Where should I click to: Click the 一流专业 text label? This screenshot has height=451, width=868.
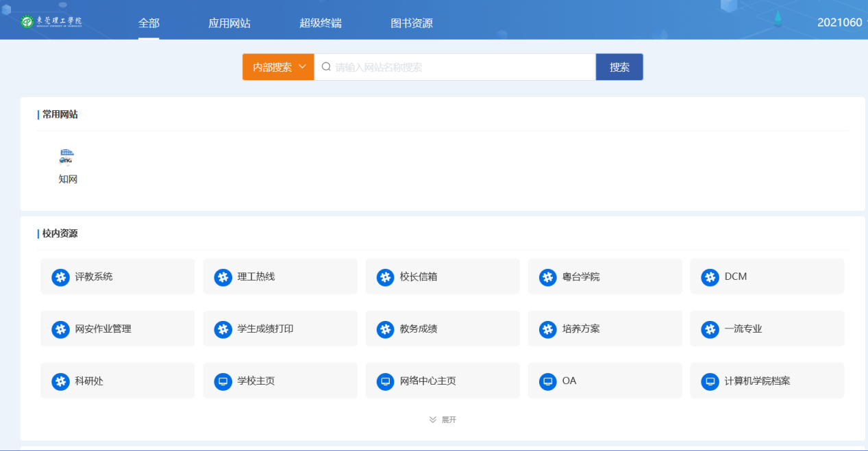point(743,328)
